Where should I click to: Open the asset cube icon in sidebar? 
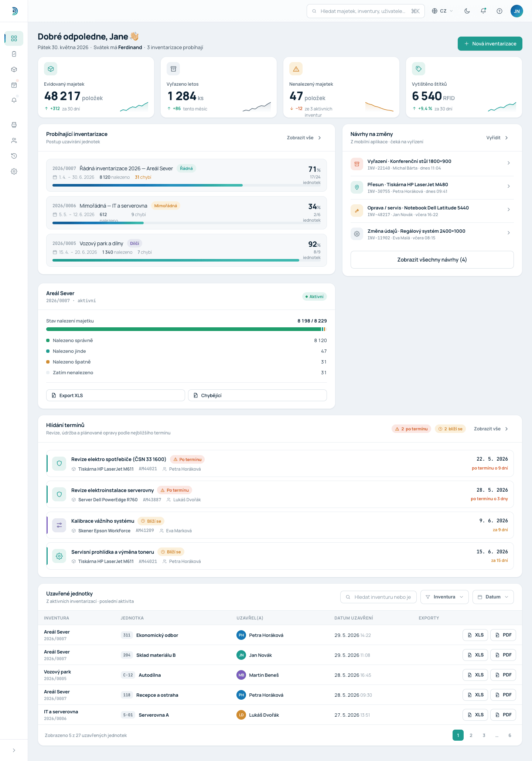point(14,69)
